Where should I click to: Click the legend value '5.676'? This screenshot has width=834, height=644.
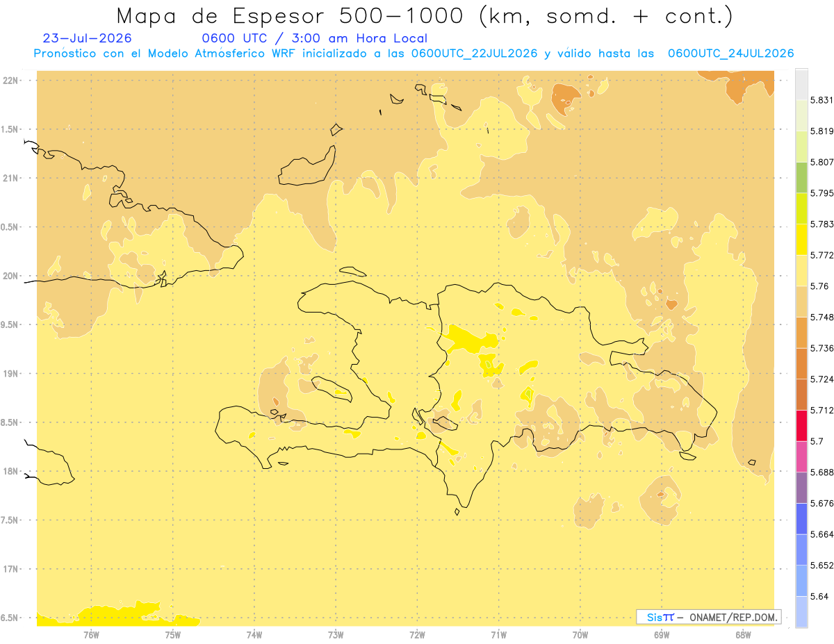[822, 503]
